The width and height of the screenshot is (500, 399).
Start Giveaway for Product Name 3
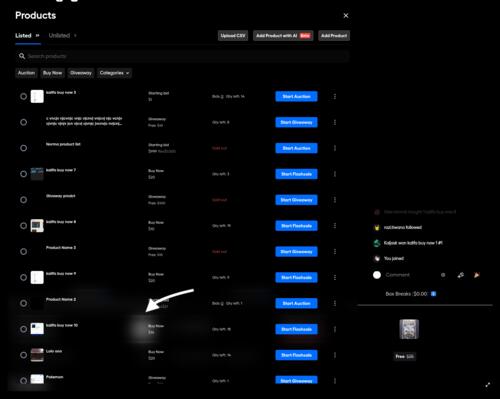point(296,252)
